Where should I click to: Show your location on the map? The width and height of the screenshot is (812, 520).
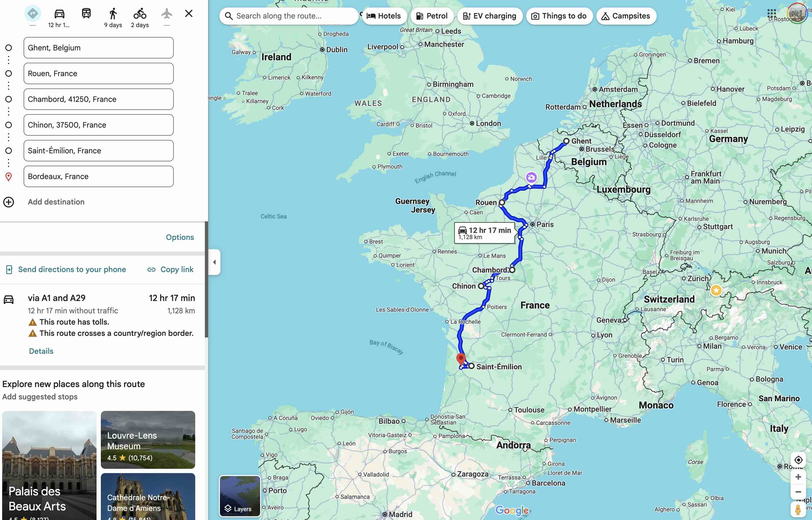[798, 460]
